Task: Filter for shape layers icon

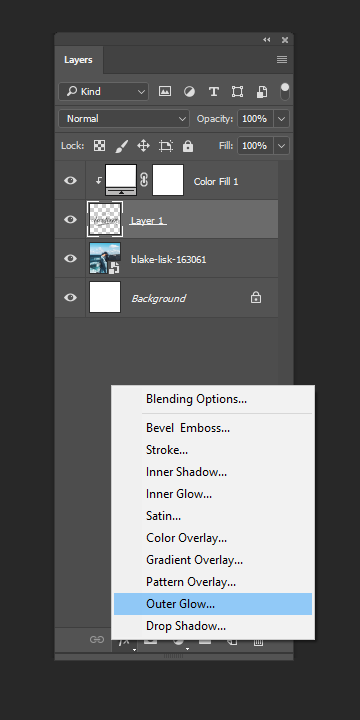Action: coord(237,91)
